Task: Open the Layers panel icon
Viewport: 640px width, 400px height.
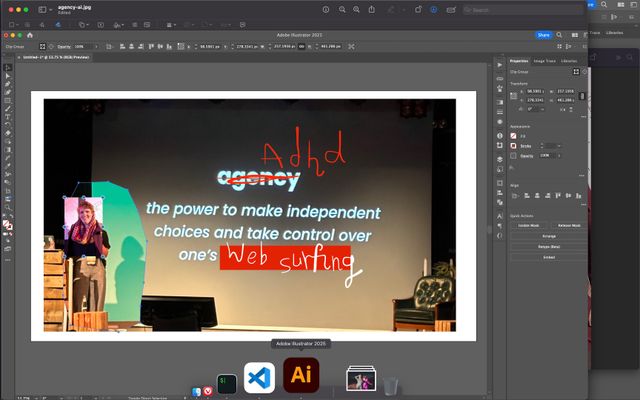Action: (500, 159)
